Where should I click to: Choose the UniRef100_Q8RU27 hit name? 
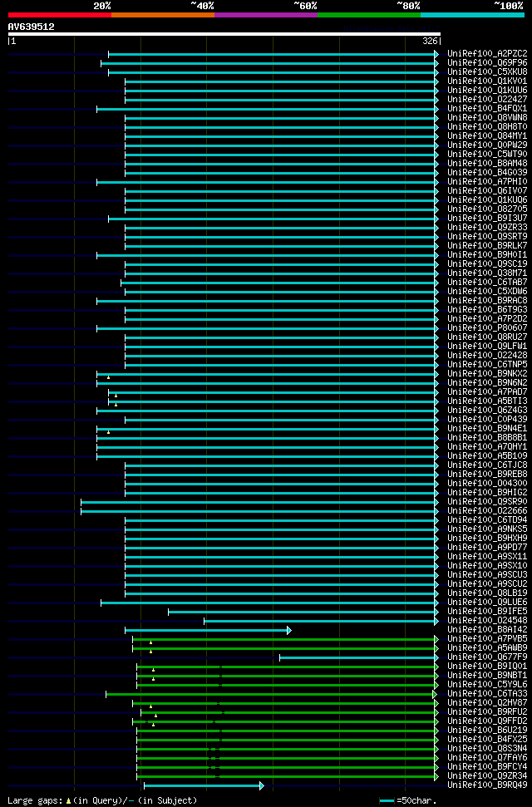(x=487, y=337)
